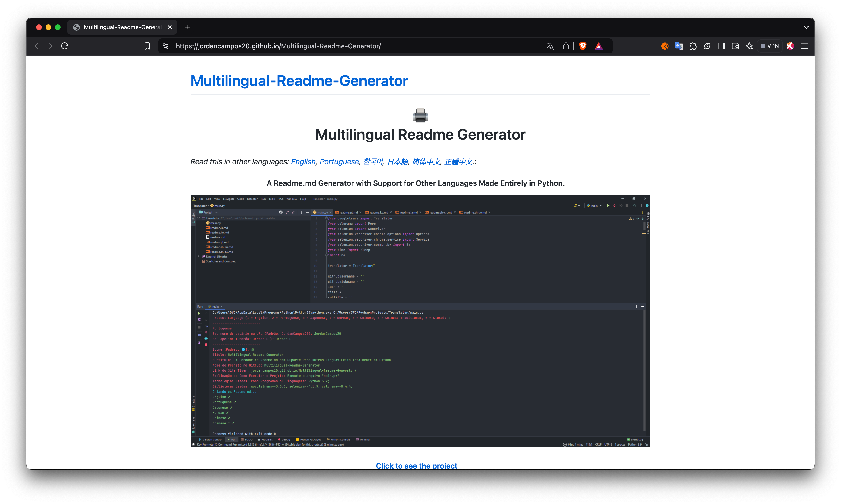The width and height of the screenshot is (841, 504).
Task: Open the share icon in address bar
Action: coord(566,46)
